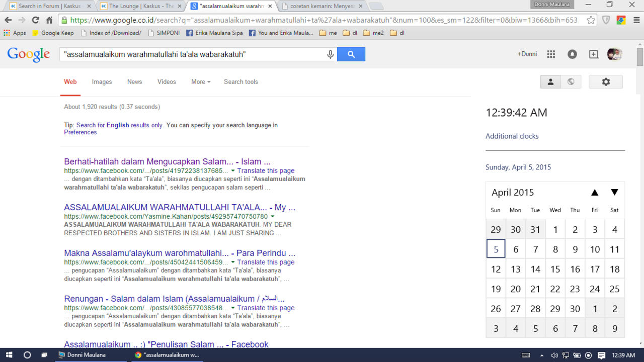
Task: Click the Google+ share plus-box icon
Action: coord(594,54)
